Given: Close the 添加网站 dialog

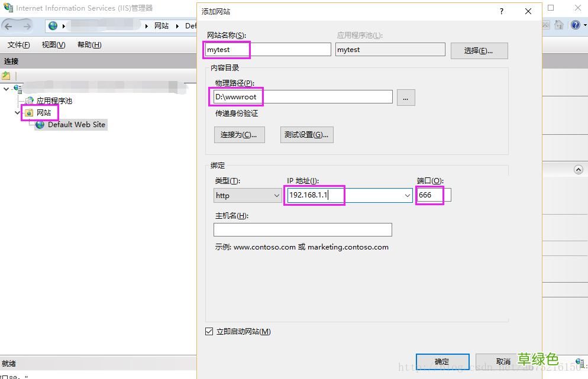Looking at the screenshot, I should [x=528, y=11].
